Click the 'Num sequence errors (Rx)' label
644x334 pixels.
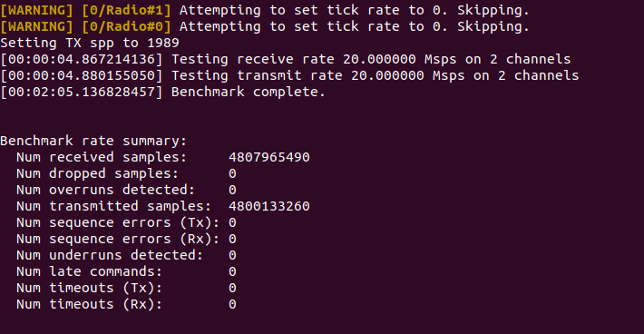point(118,239)
